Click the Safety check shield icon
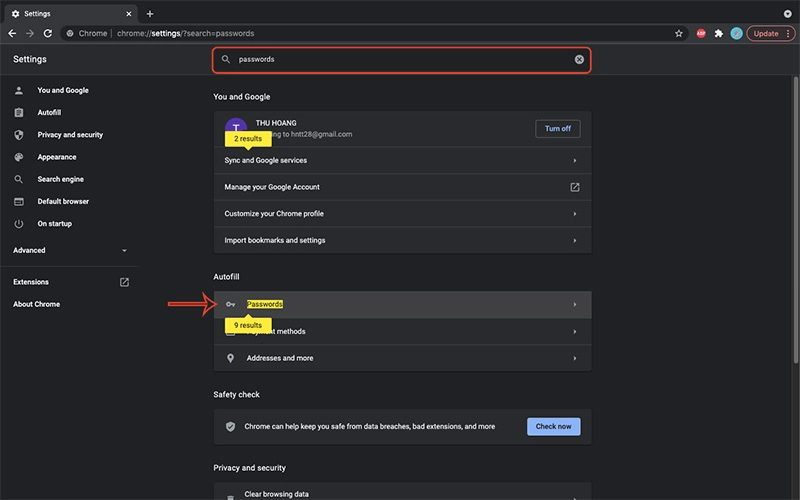Image resolution: width=800 pixels, height=500 pixels. 231,427
